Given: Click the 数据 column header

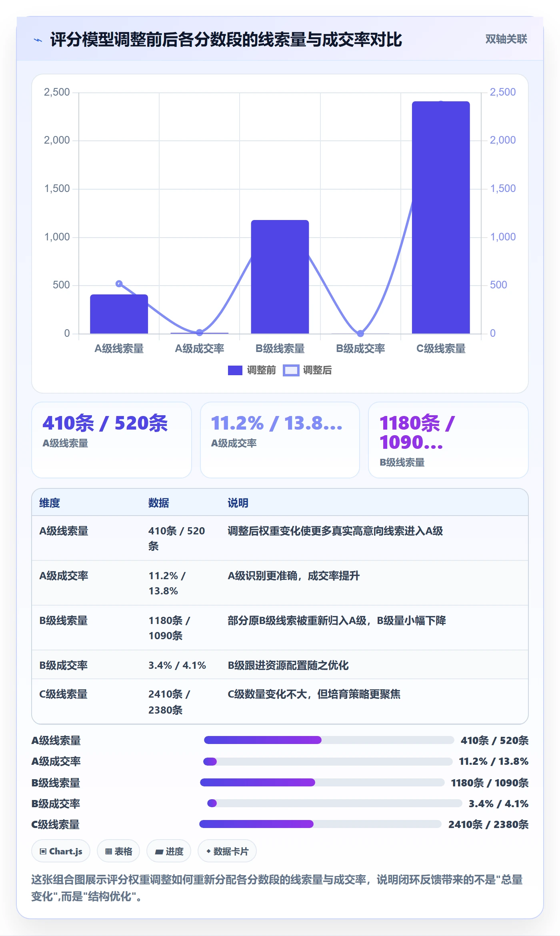Looking at the screenshot, I should 159,503.
